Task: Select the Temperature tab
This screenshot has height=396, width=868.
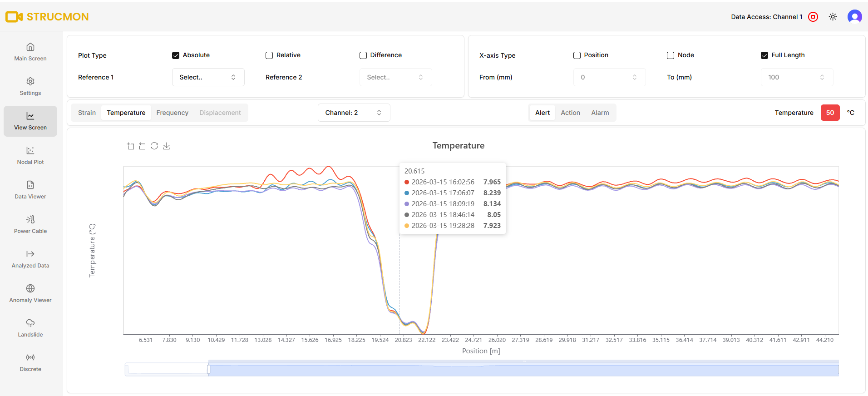Action: click(x=126, y=113)
